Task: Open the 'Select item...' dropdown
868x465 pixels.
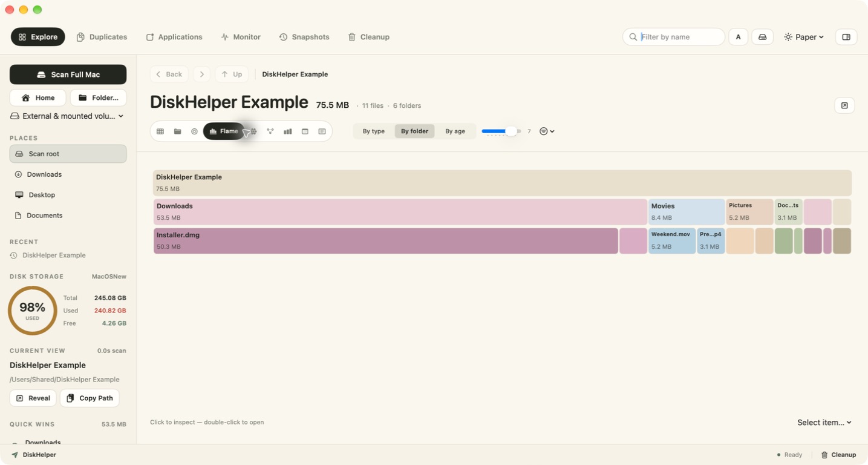Action: pos(824,423)
